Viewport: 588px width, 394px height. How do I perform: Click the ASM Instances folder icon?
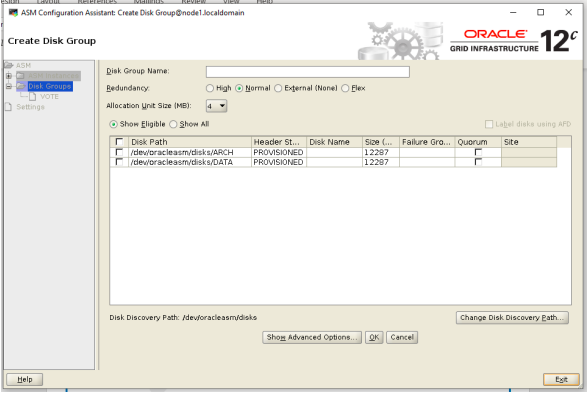(21, 76)
